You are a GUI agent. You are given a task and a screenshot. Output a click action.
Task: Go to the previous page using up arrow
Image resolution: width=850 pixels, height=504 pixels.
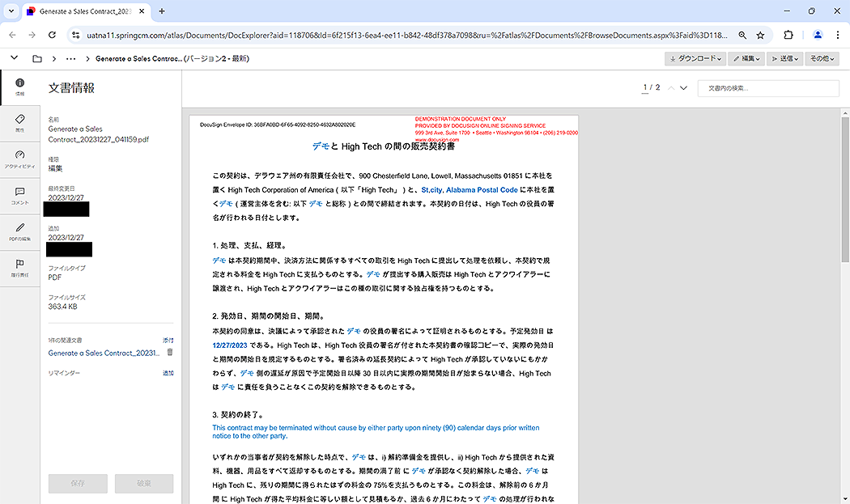click(671, 88)
